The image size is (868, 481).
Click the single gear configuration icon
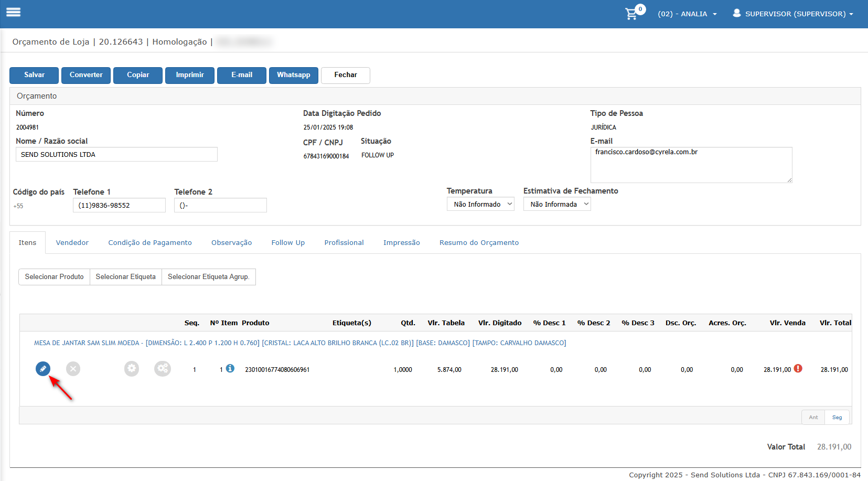tap(132, 369)
